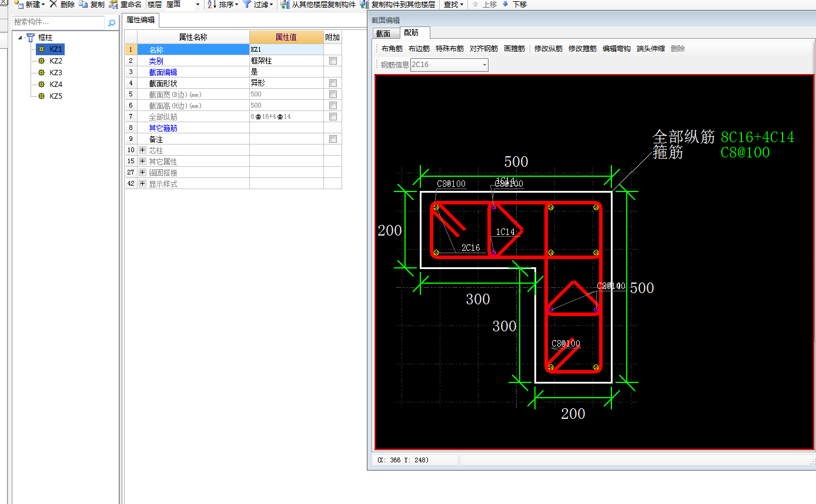Image resolution: width=816 pixels, height=504 pixels.
Task: Click the 截面编辑 property name
Action: click(x=163, y=72)
